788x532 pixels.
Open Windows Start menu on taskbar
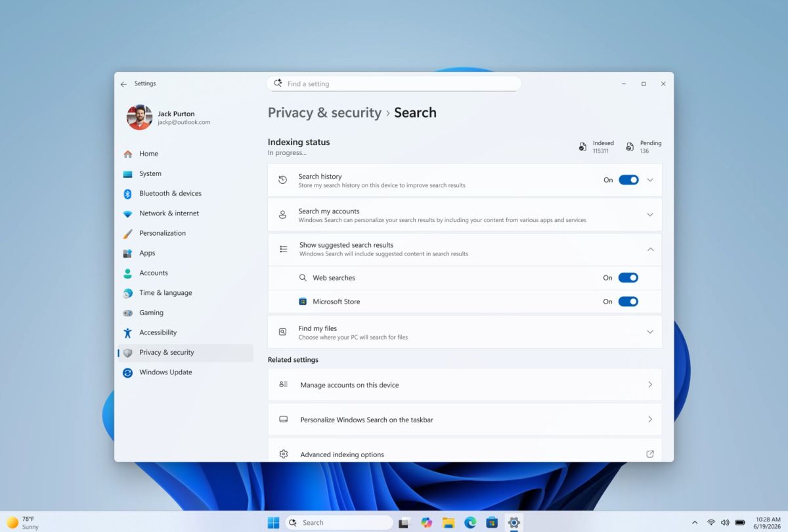coord(273,522)
